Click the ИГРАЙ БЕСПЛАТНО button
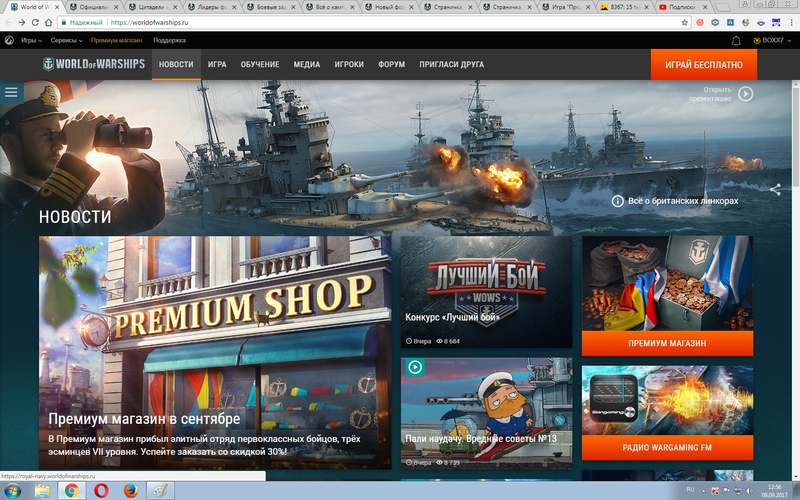Image resolution: width=800 pixels, height=500 pixels. coord(704,64)
